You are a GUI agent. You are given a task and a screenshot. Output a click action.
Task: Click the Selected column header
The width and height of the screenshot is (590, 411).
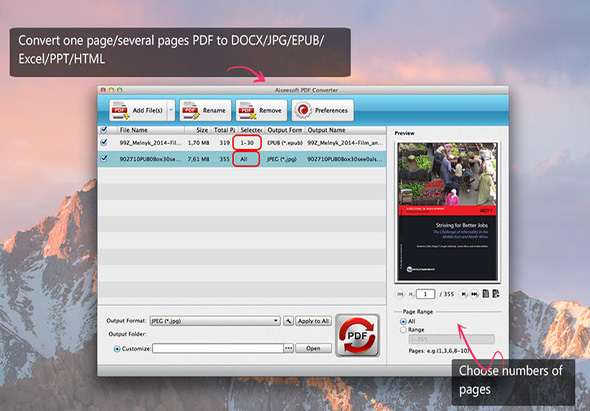coord(251,130)
